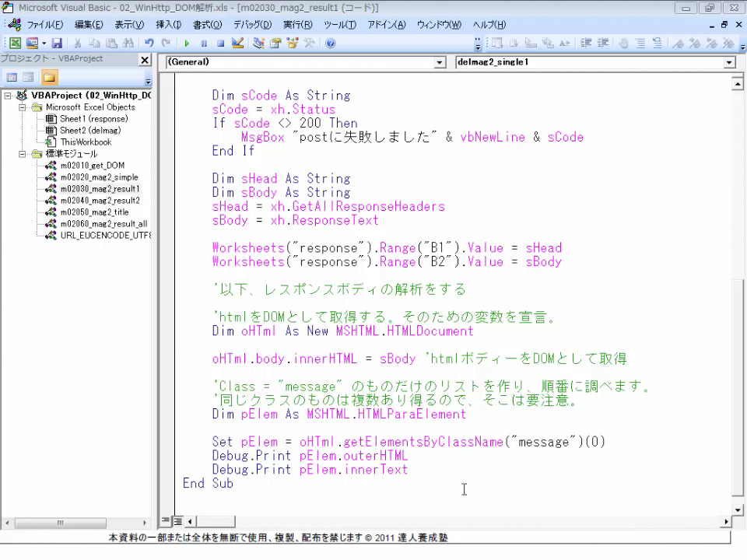Open Project Explorer from the toolbar icon
Viewport: 747px width, 560px height.
tap(258, 44)
